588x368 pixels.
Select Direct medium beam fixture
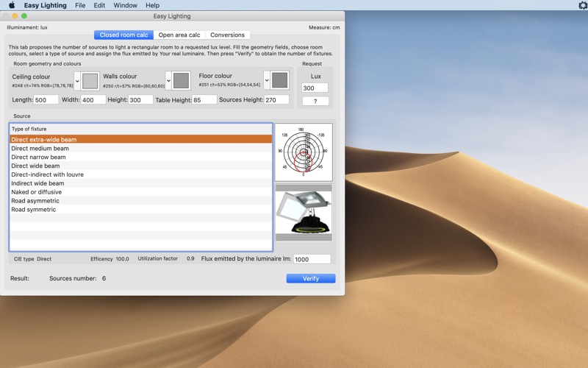pyautogui.click(x=141, y=149)
